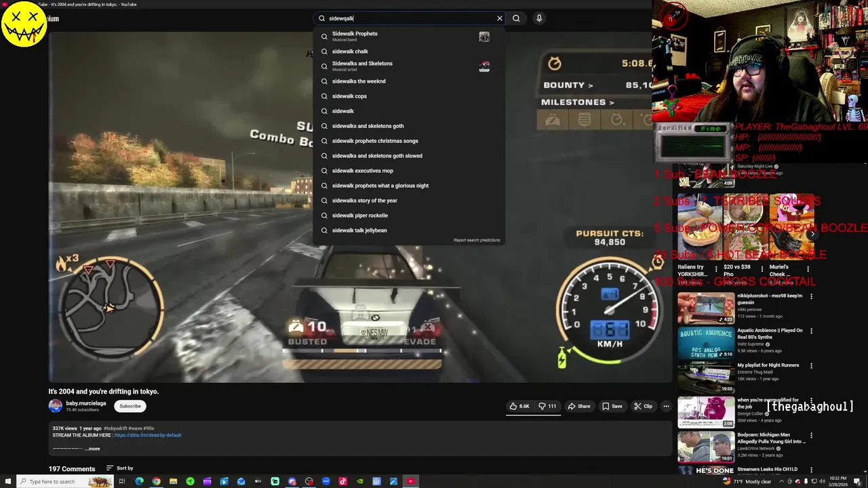Open the 'when you're overqualified' video thumbnail

(706, 411)
